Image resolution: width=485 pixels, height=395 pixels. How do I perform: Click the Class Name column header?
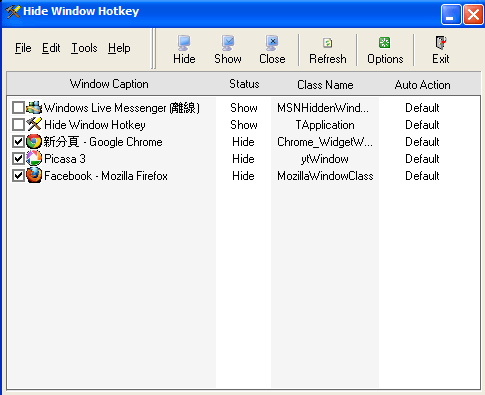tap(325, 84)
